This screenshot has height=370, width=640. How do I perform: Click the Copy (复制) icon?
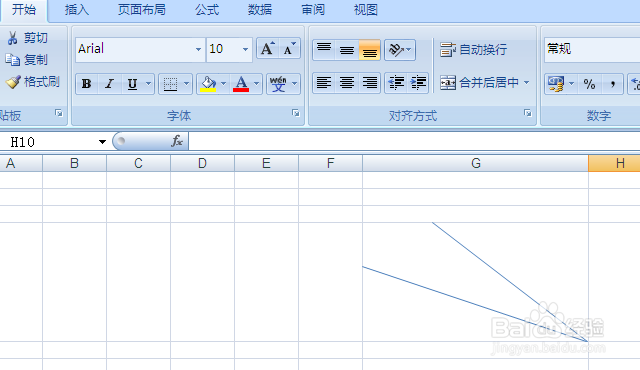(x=12, y=60)
